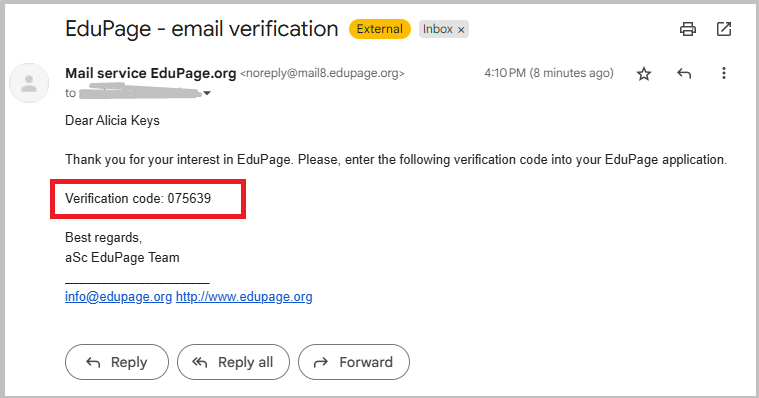The height and width of the screenshot is (398, 759).
Task: Click the yellow External tag
Action: pyautogui.click(x=380, y=29)
